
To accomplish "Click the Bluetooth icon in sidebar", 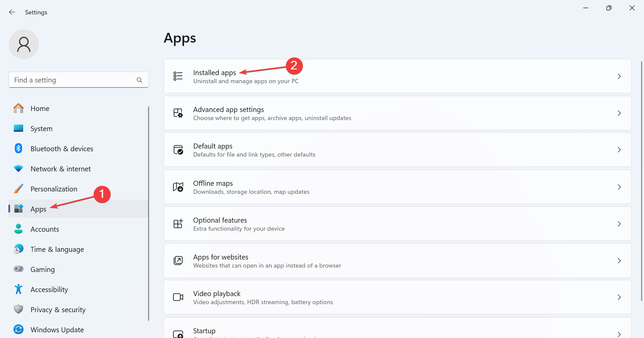I will tap(18, 149).
